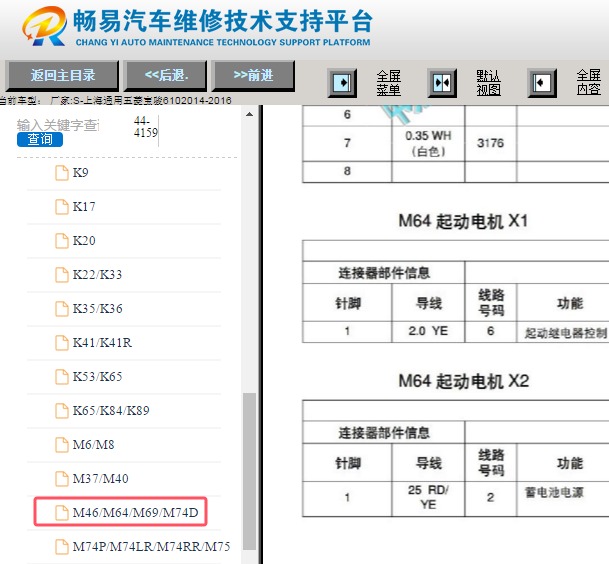Screen dimensions: 609x564
Task: Click the circuit number 3176 cell
Action: [x=491, y=143]
